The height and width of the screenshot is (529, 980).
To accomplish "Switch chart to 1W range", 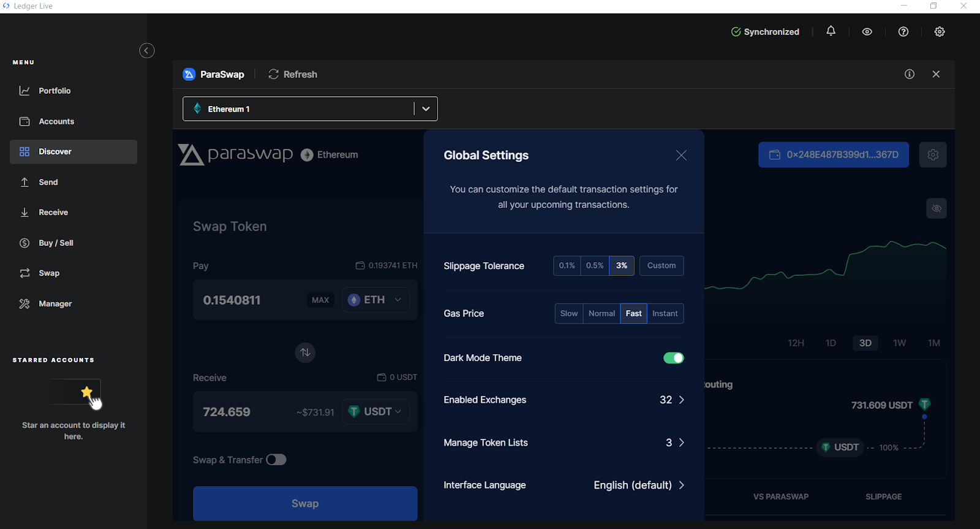I will 900,343.
